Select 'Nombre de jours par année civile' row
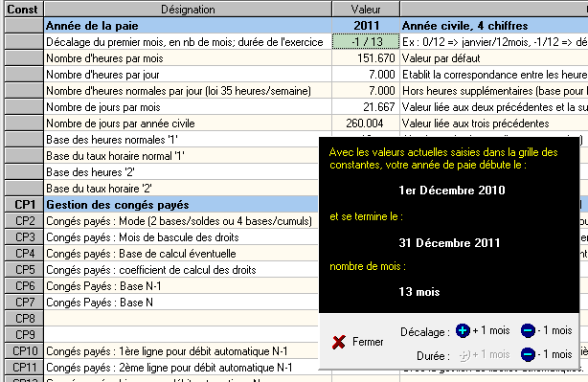588x382 pixels. pos(188,124)
